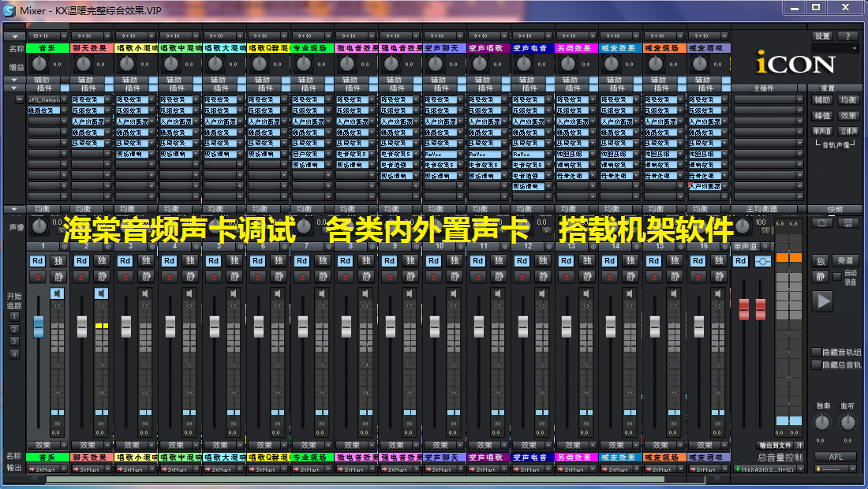This screenshot has height=489, width=868.
Task: Click the snapshot save floppy icon
Action: point(847,223)
